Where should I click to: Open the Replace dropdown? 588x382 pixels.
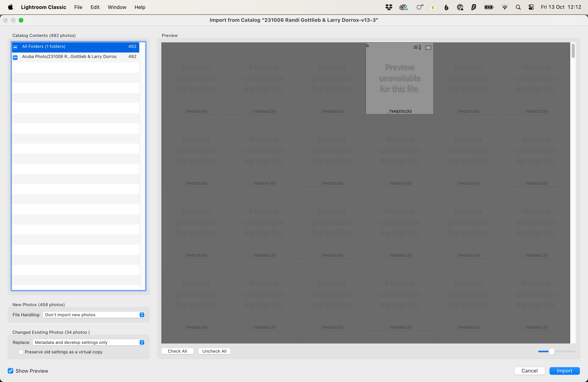[x=88, y=342]
